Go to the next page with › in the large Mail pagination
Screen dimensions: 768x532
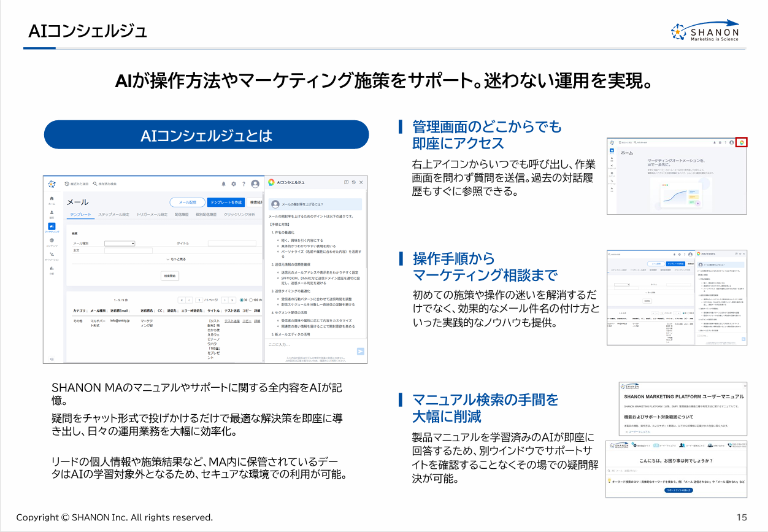[x=225, y=300]
